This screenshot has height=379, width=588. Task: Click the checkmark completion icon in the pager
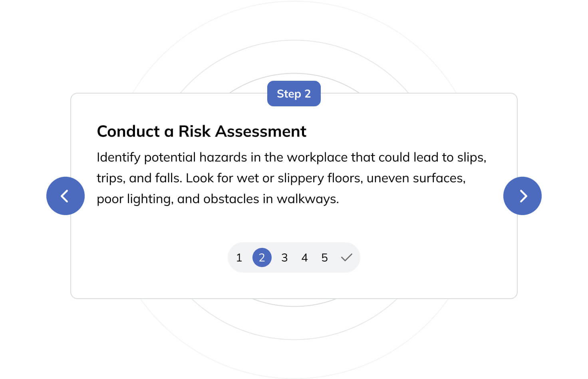pos(346,257)
